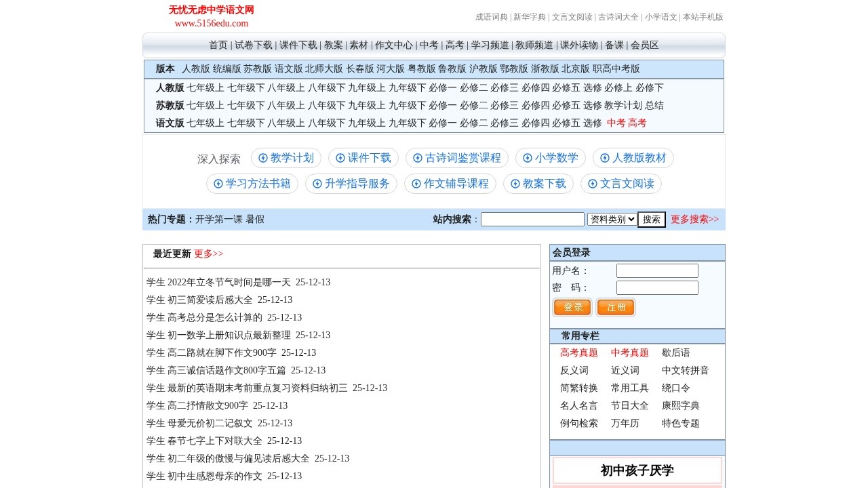868x488 pixels.
Task: Click the 搜索 search button
Action: pyautogui.click(x=651, y=218)
